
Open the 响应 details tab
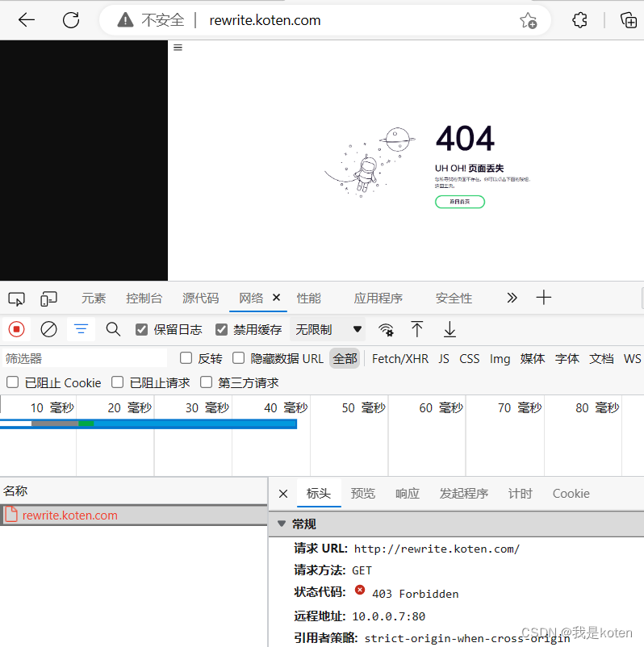(x=408, y=493)
